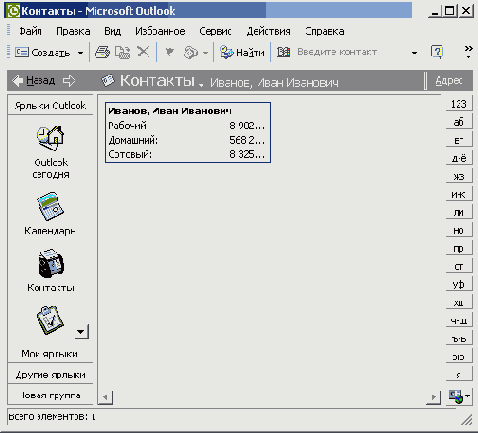Image resolution: width=478 pixels, height=433 pixels.
Task: Click the Move to Folder toolbar icon
Action: coord(123,52)
